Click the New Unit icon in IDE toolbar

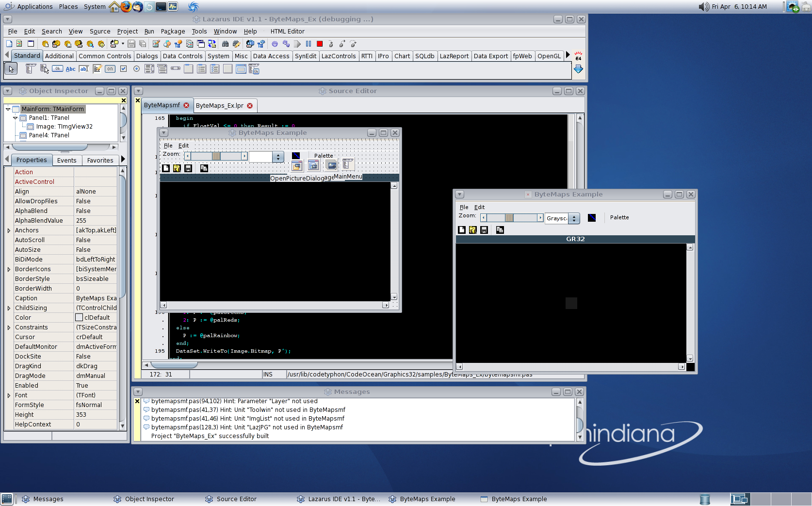point(19,44)
